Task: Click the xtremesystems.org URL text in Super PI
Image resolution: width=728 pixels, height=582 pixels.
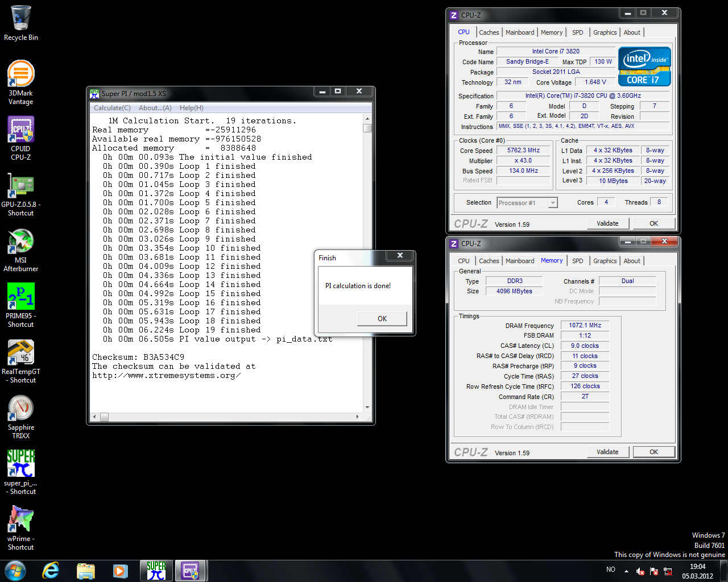Action: pyautogui.click(x=166, y=376)
